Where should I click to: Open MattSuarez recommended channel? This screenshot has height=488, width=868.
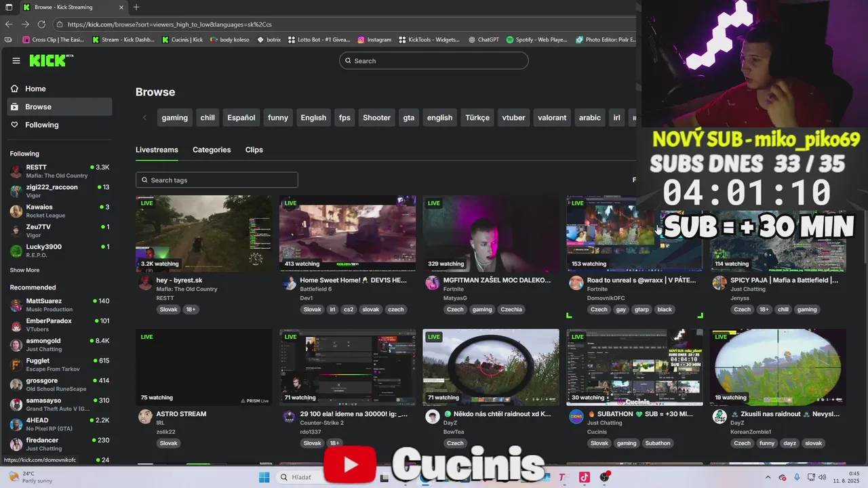click(x=60, y=304)
